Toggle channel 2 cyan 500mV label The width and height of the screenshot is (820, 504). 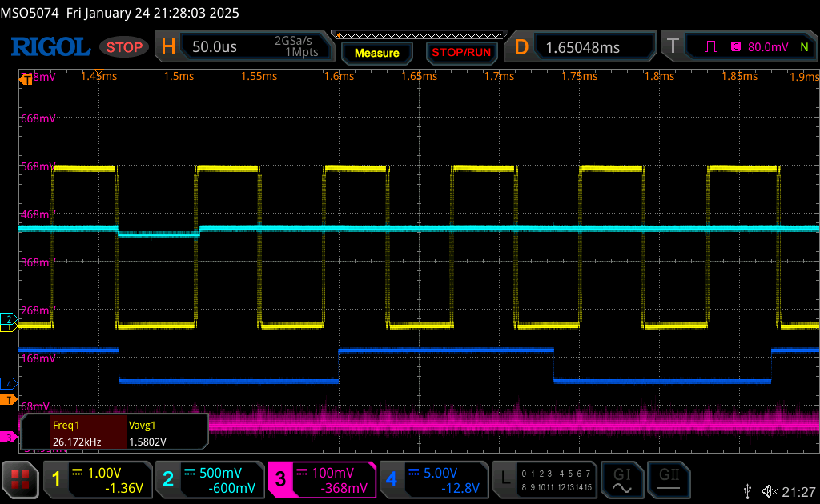(209, 479)
